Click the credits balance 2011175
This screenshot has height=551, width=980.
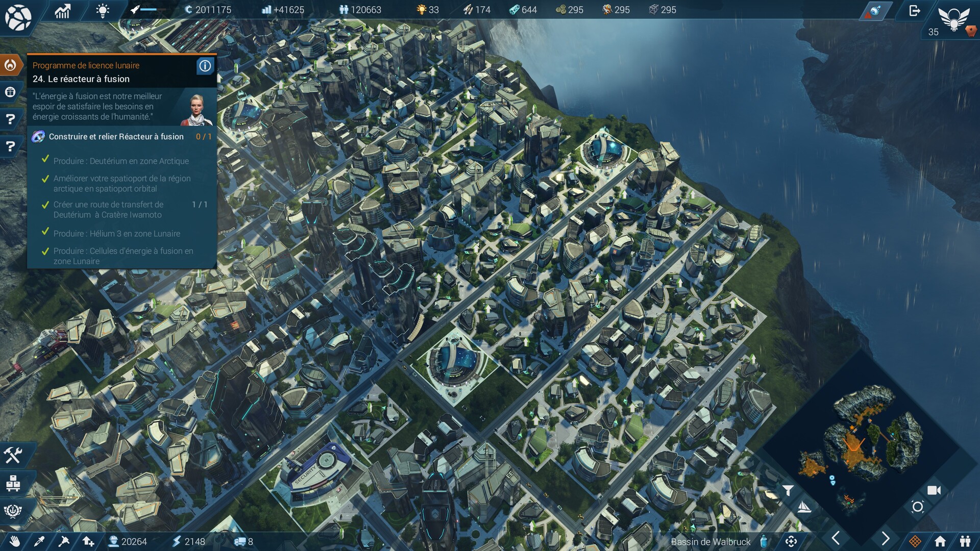[208, 10]
